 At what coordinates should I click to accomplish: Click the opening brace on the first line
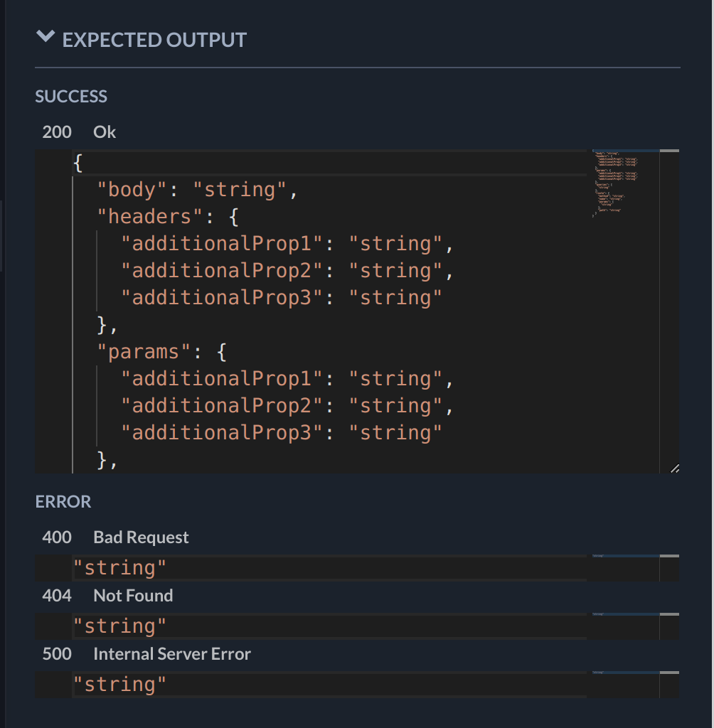(x=78, y=164)
